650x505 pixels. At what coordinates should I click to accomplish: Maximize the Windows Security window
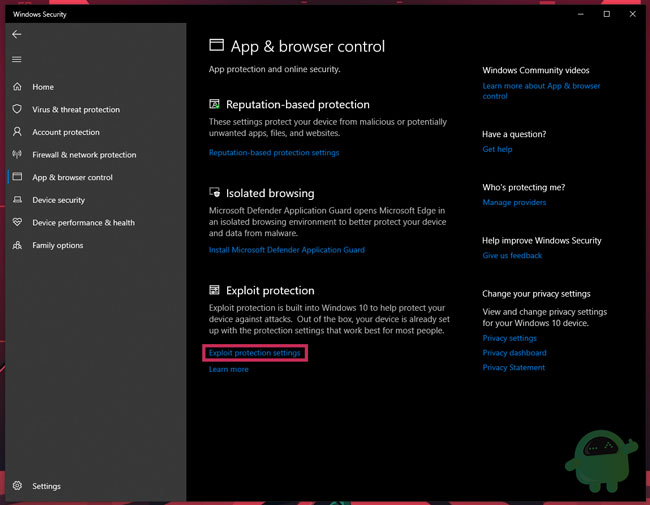tap(606, 14)
